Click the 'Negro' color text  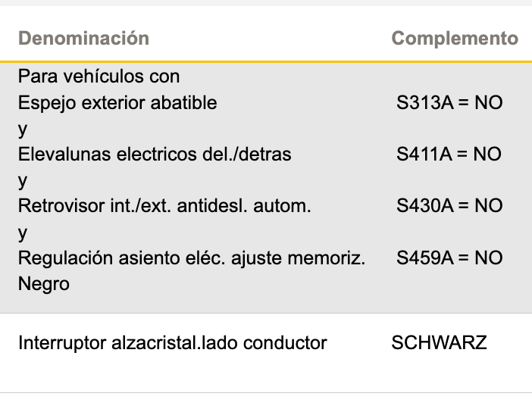pyautogui.click(x=43, y=284)
